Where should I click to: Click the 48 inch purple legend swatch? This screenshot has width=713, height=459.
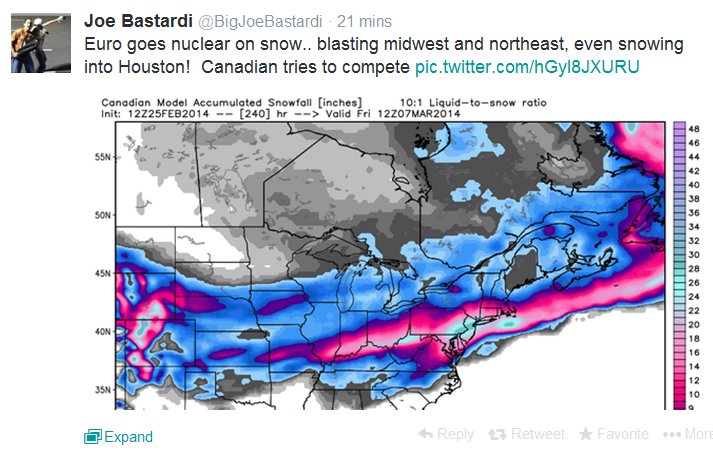[x=679, y=129]
